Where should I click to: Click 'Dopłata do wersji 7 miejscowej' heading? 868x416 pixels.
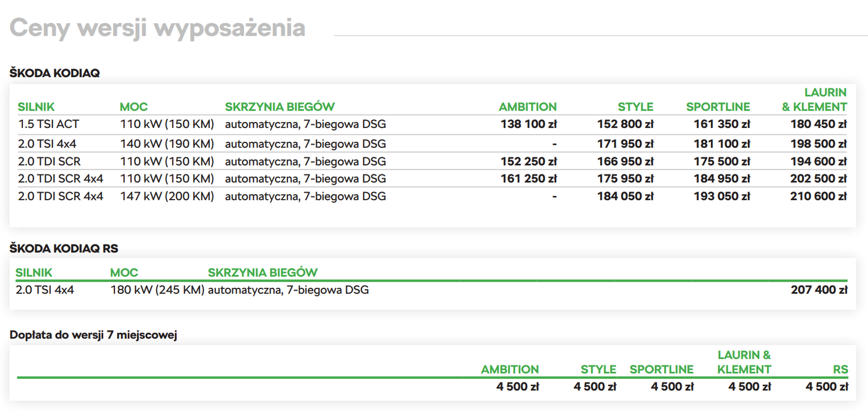click(x=93, y=335)
